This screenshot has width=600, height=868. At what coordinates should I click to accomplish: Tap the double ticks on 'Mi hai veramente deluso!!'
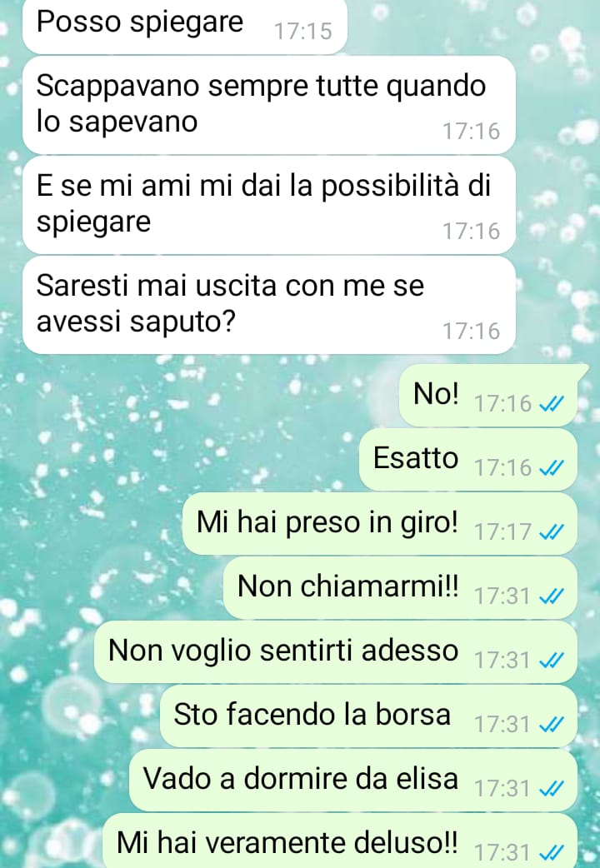(551, 853)
